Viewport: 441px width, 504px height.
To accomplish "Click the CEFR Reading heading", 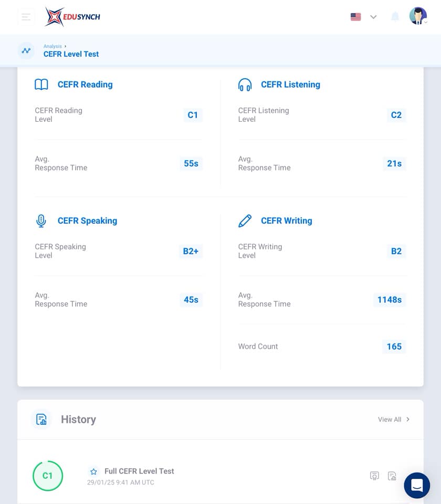I will [x=85, y=85].
